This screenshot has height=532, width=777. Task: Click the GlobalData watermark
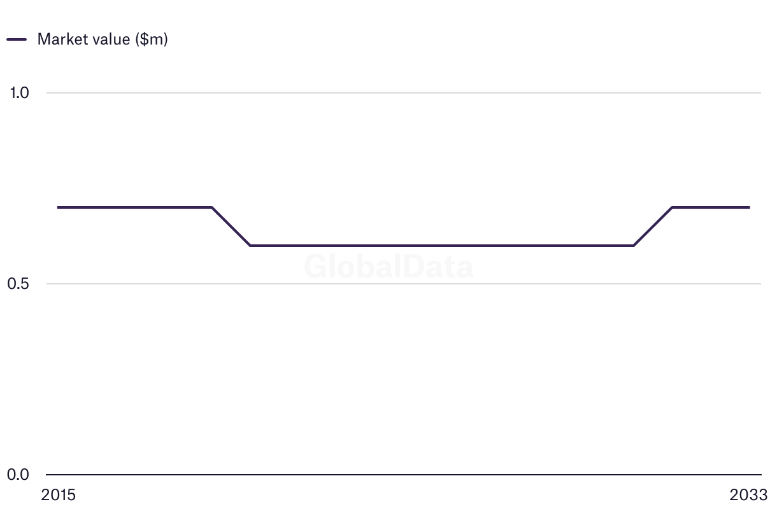pos(388,267)
